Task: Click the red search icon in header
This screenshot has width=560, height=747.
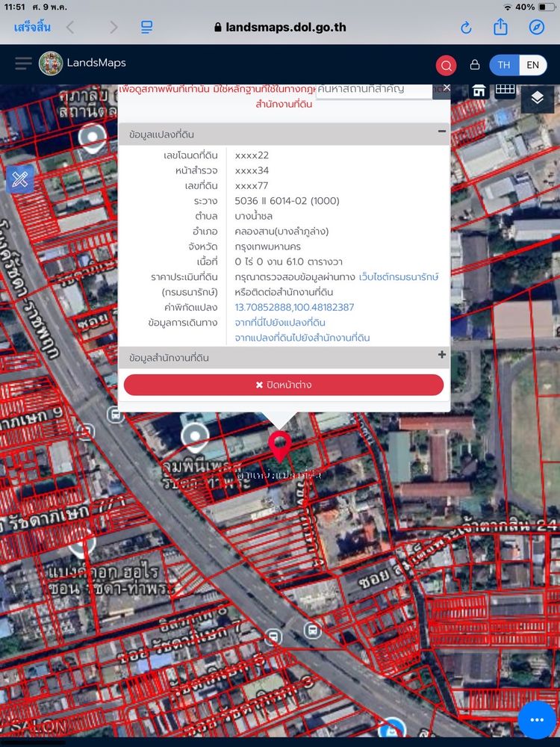Action: click(x=446, y=65)
